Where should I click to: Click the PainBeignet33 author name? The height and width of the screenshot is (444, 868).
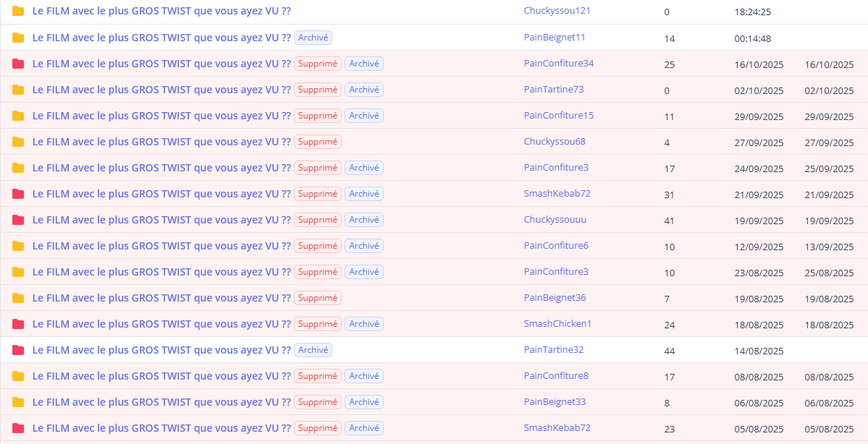[x=555, y=402]
